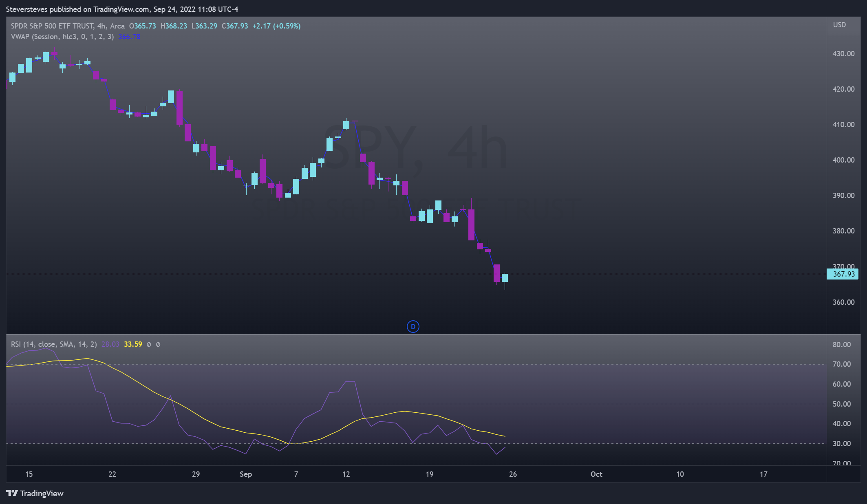Click the low price value L363.29
867x504 pixels.
(204, 26)
